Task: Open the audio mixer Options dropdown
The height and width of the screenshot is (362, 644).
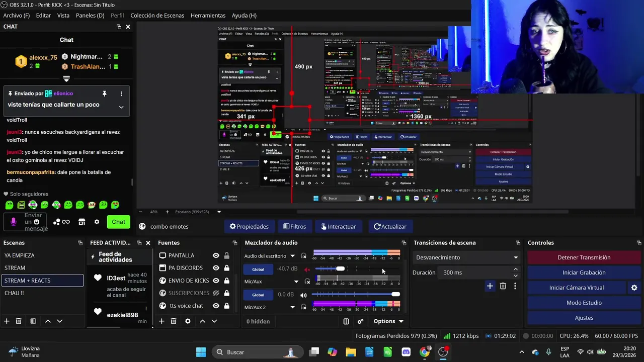Action: 388,321
